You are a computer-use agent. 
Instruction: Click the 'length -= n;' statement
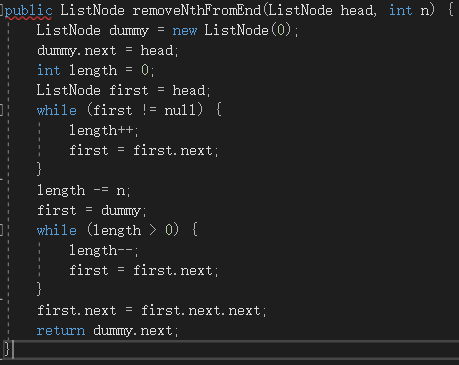(83, 190)
